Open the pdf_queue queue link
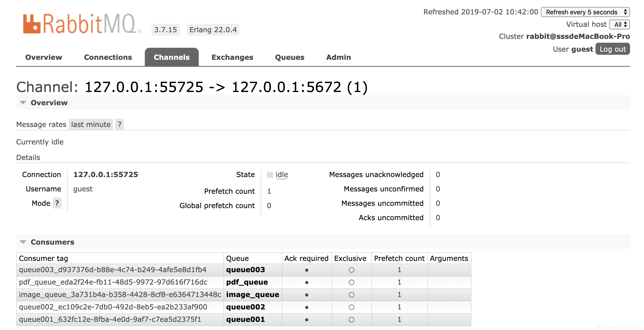 point(247,282)
